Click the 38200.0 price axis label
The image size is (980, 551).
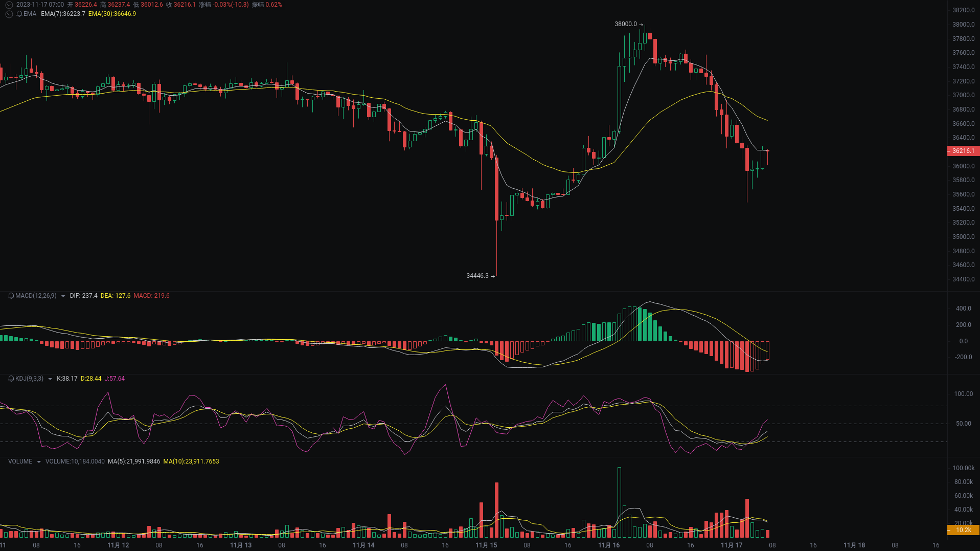964,10
